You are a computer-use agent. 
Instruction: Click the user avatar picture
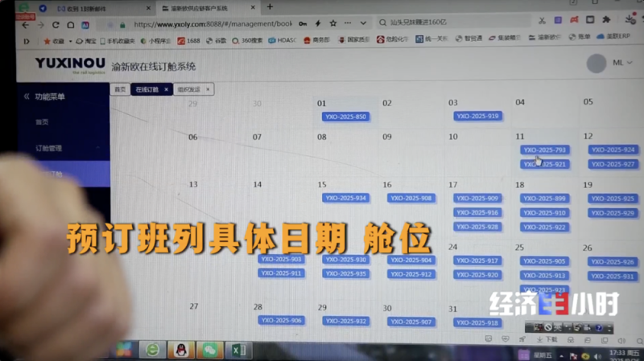click(x=596, y=64)
